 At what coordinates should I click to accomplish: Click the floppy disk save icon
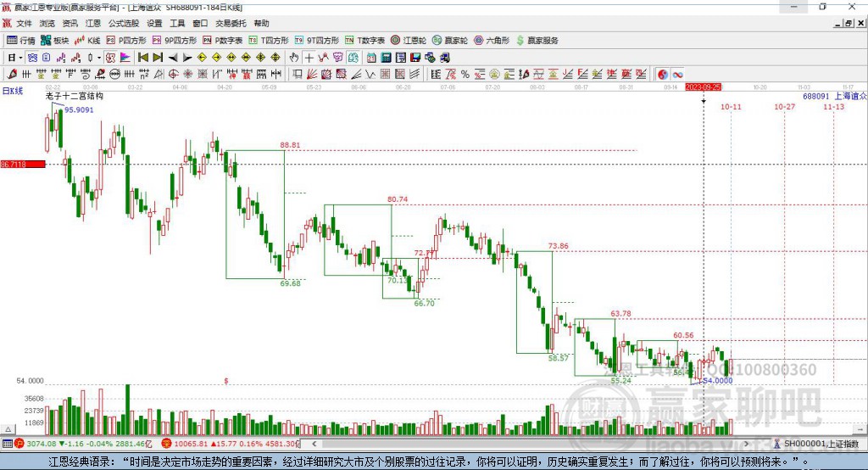coord(415,58)
